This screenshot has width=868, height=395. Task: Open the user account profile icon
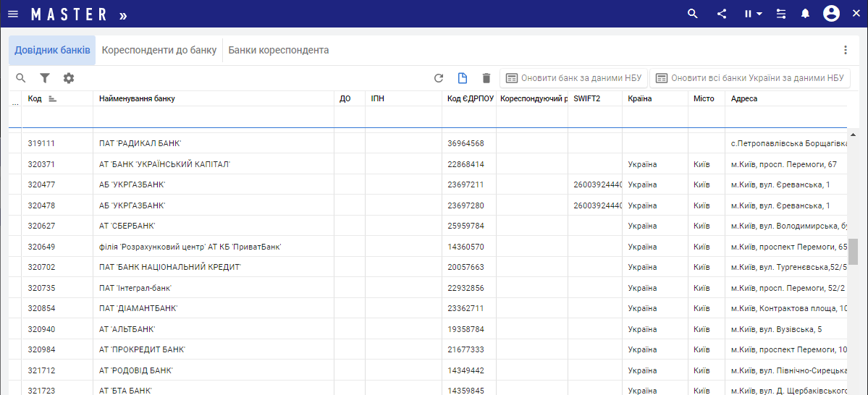[x=831, y=14]
